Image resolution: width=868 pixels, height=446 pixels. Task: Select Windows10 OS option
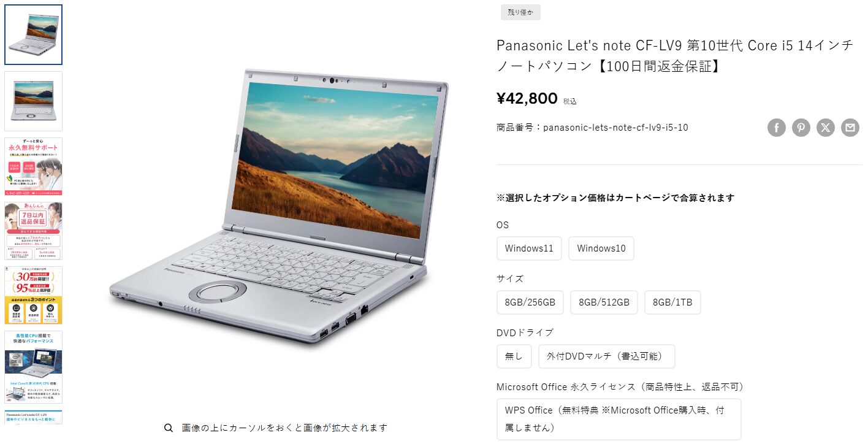[x=601, y=248]
